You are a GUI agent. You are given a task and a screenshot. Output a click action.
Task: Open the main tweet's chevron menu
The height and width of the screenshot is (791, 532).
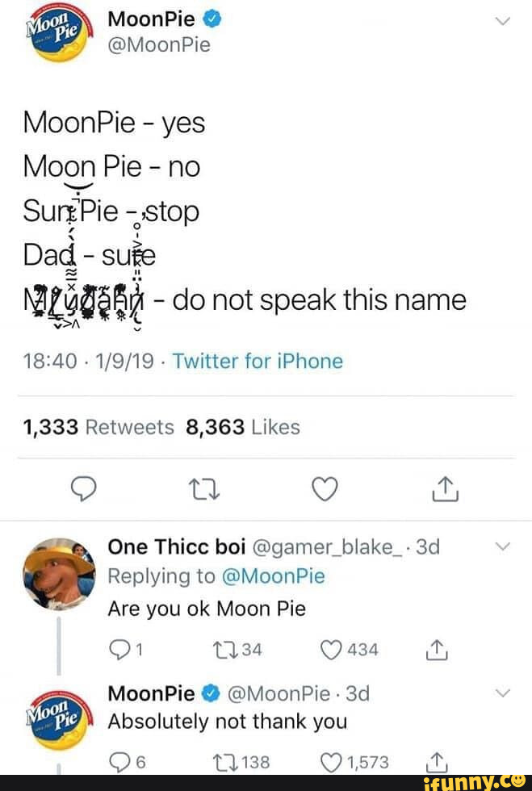pos(501,23)
